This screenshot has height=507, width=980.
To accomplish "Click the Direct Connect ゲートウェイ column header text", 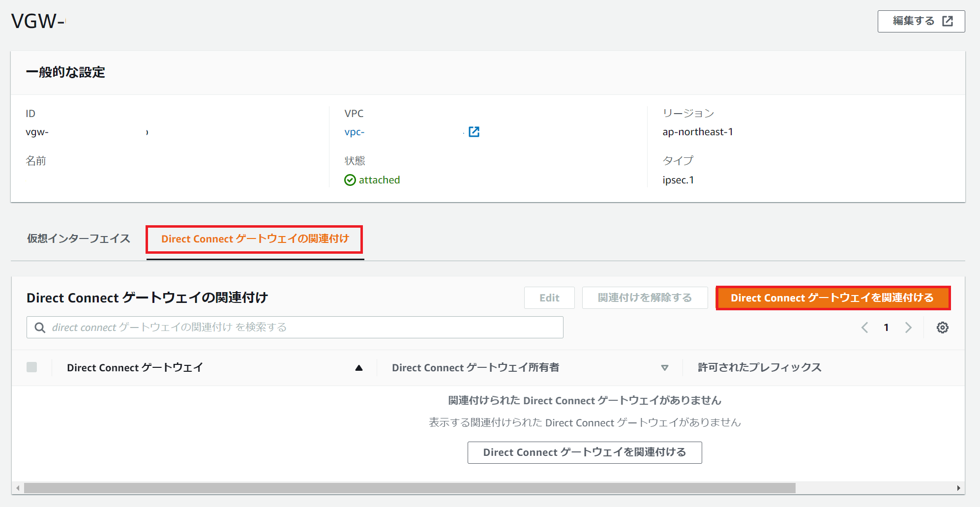I will 135,368.
